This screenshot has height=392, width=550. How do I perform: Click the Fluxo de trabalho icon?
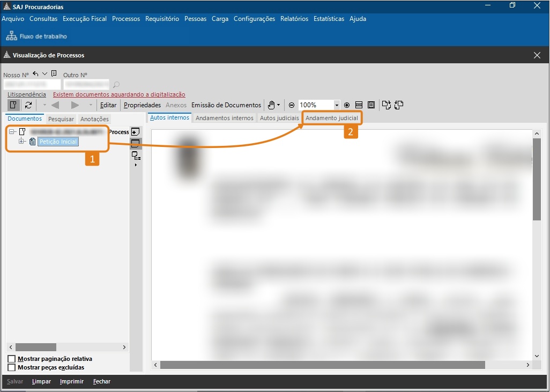click(11, 36)
